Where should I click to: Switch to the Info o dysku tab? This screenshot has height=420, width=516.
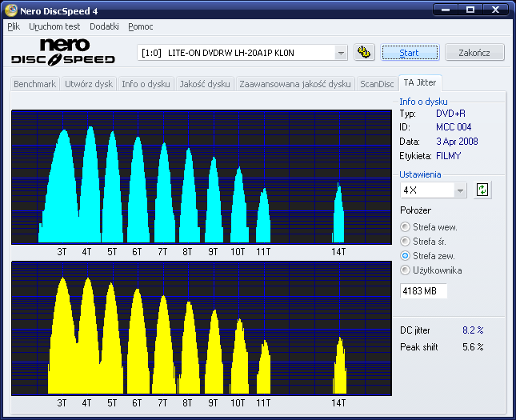[146, 84]
